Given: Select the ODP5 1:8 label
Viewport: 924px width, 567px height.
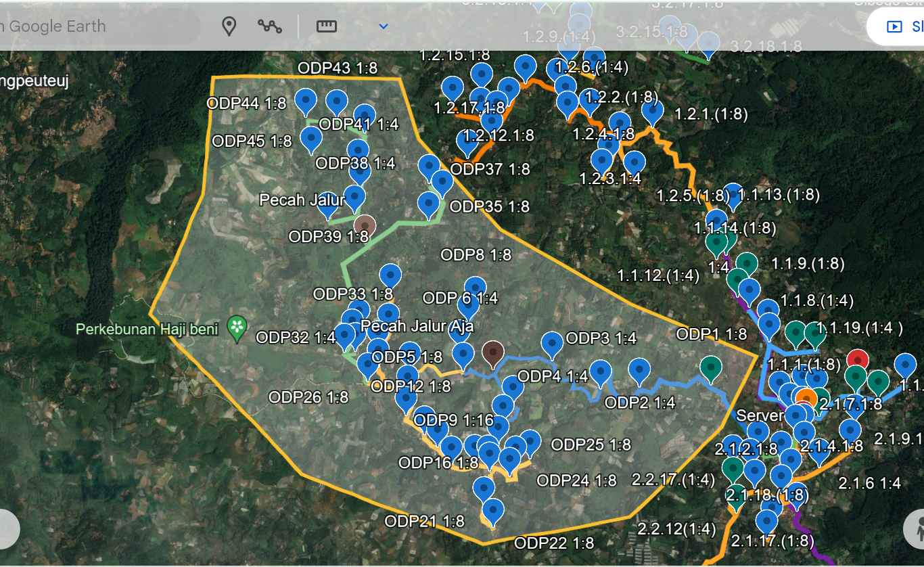Looking at the screenshot, I should [x=407, y=357].
